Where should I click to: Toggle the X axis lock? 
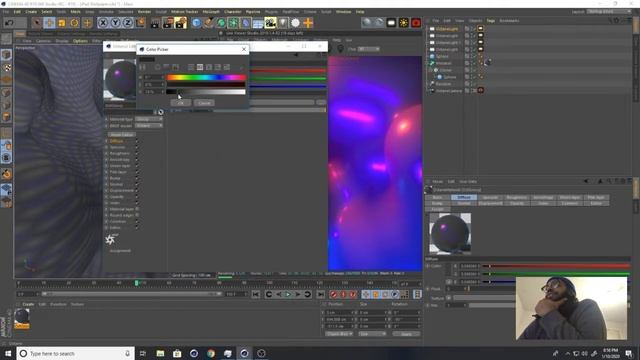coord(103,23)
